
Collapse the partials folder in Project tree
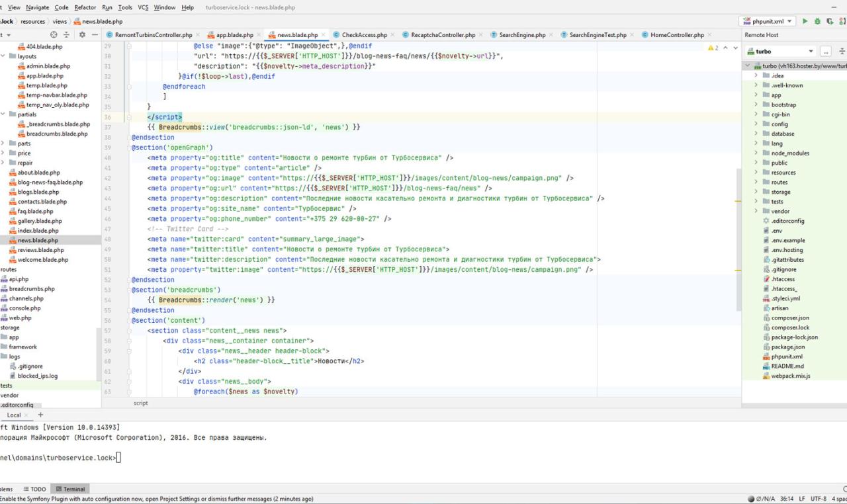coord(4,114)
